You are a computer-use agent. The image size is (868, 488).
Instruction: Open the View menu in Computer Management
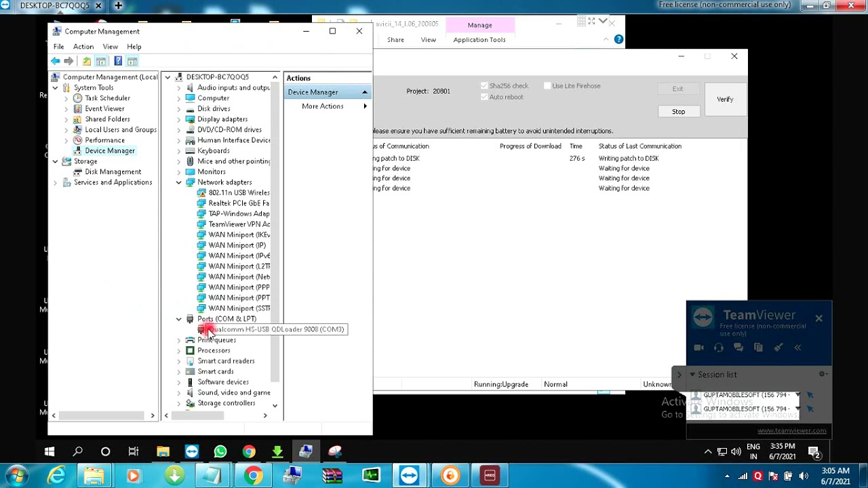pos(111,47)
